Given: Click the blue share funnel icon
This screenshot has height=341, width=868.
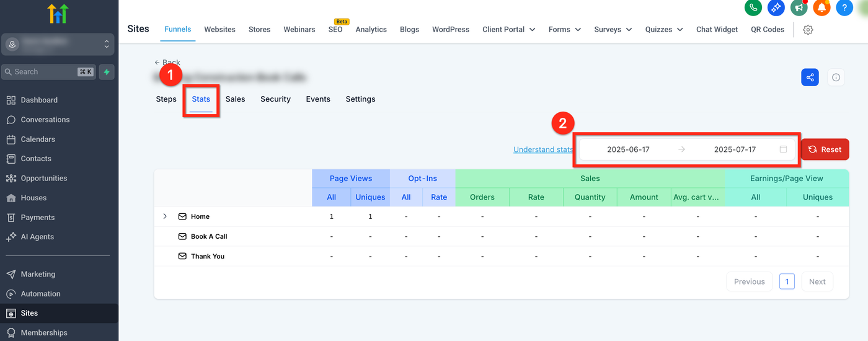Looking at the screenshot, I should click(810, 77).
